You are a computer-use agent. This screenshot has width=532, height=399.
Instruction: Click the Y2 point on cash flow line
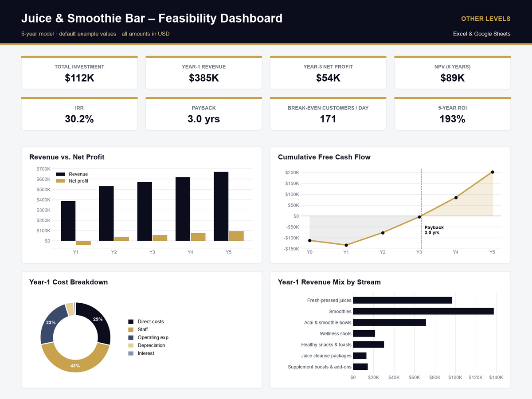click(383, 233)
